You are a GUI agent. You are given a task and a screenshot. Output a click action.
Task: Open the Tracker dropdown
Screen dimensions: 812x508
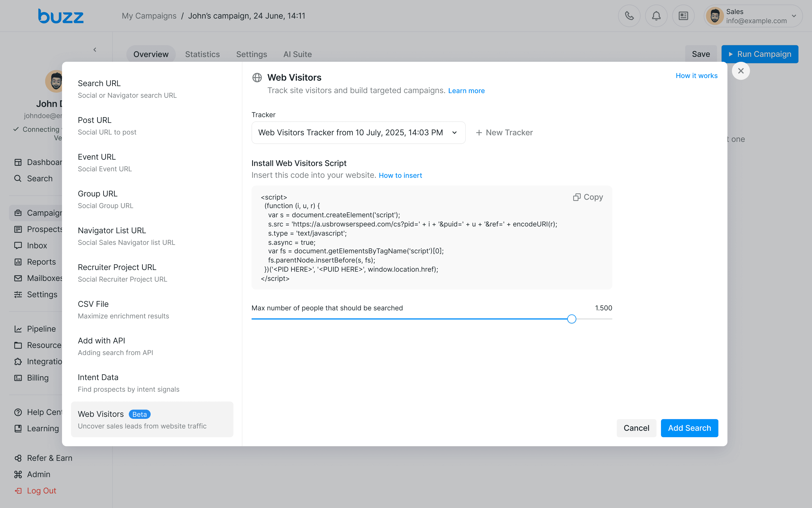coord(358,133)
